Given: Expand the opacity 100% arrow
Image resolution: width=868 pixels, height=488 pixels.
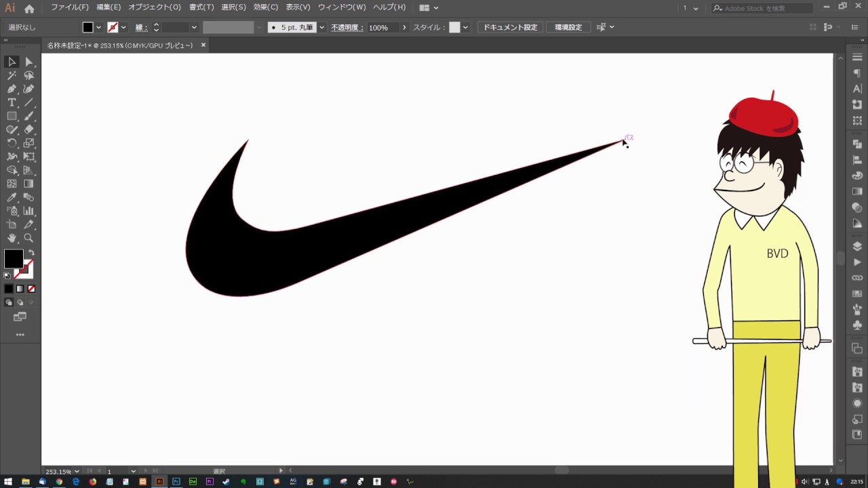Looking at the screenshot, I should (x=404, y=27).
